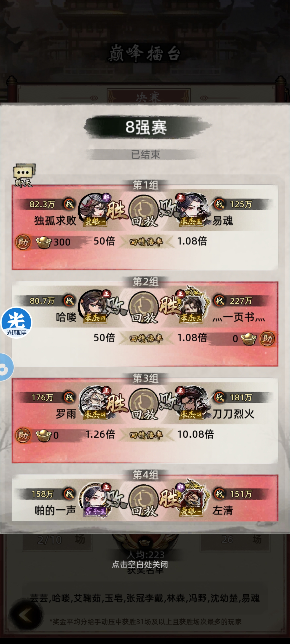The width and height of the screenshot is (290, 644).
Task: Tap the 战 power icon beside 125万
Action: click(x=220, y=204)
